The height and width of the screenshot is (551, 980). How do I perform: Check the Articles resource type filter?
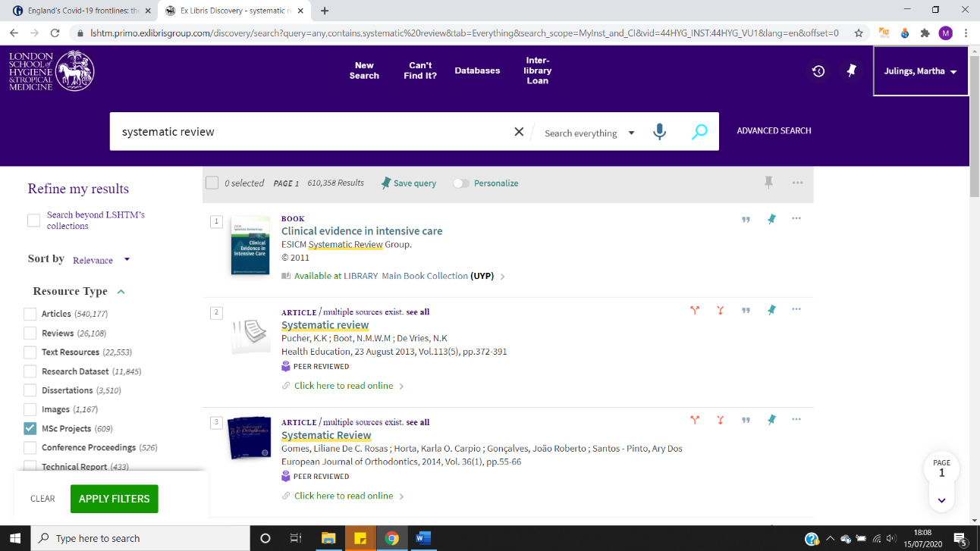pos(30,314)
